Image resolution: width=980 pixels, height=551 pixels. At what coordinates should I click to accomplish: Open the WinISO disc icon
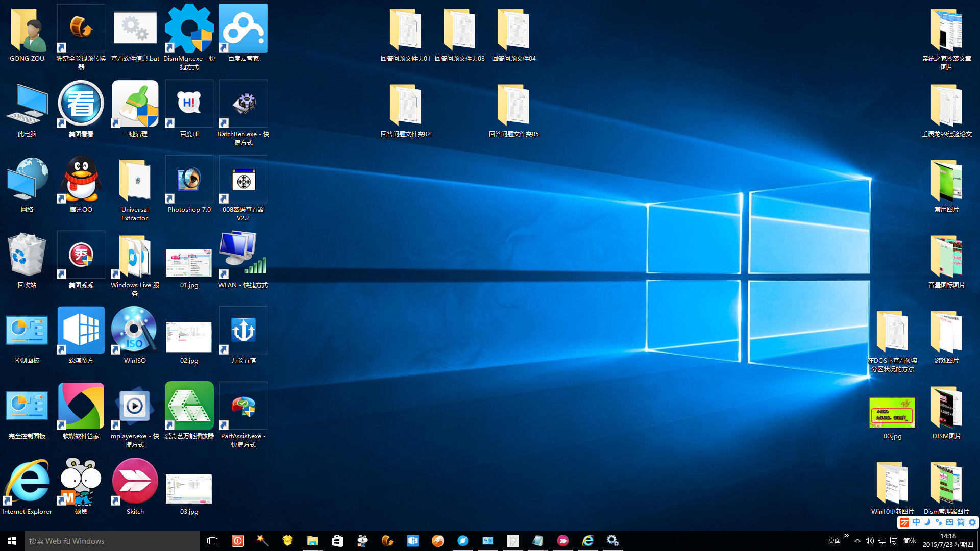point(135,331)
